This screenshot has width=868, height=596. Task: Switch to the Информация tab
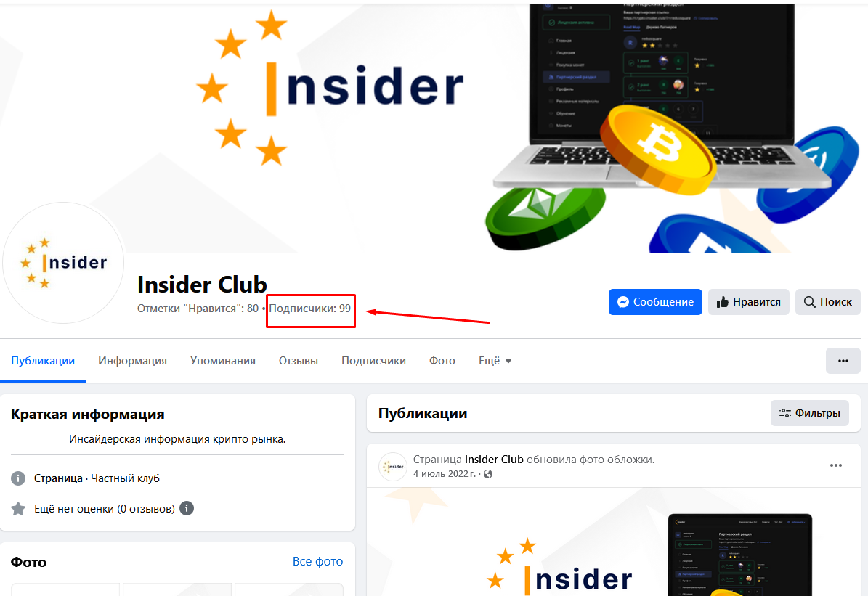click(132, 361)
